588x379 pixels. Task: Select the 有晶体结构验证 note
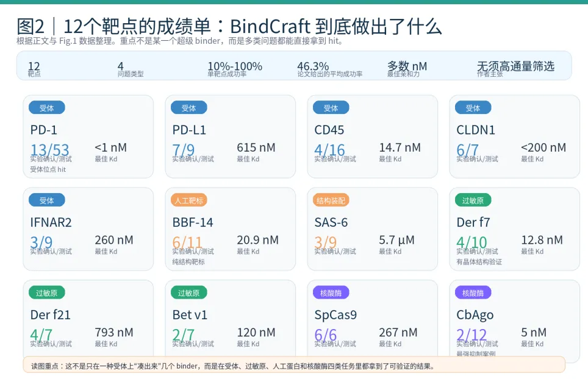pos(479,262)
